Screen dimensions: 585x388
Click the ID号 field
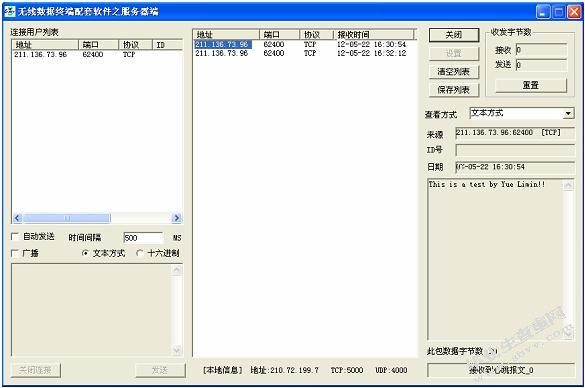(x=515, y=150)
